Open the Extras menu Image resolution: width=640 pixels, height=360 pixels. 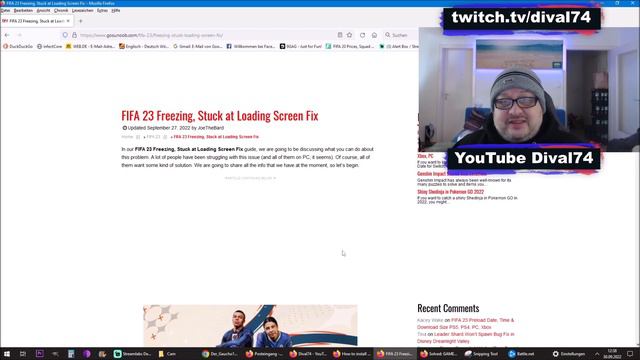tap(102, 10)
